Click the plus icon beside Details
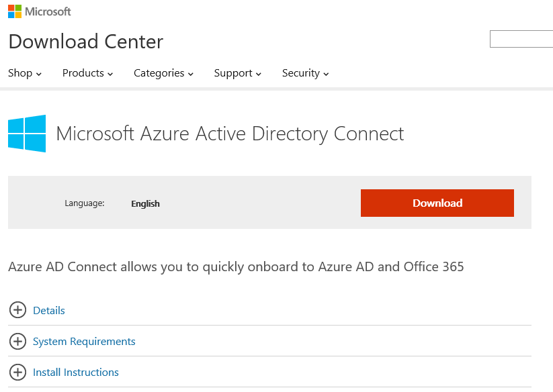The height and width of the screenshot is (392, 553). [x=17, y=310]
